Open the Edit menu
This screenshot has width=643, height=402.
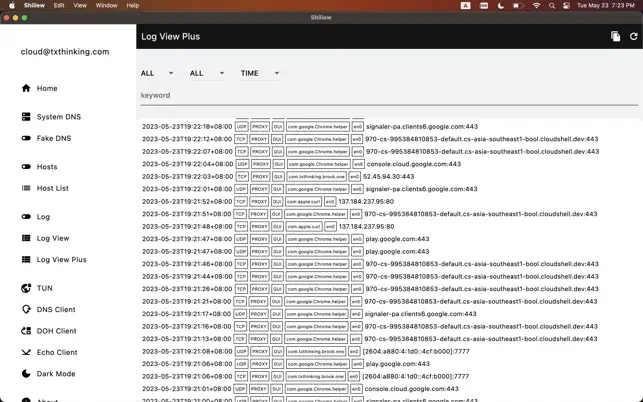coord(59,5)
